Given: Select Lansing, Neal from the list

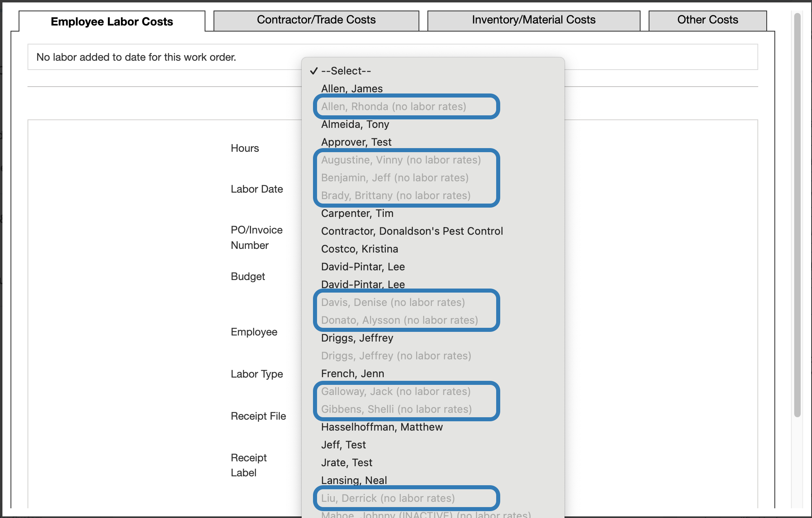Looking at the screenshot, I should pyautogui.click(x=354, y=480).
